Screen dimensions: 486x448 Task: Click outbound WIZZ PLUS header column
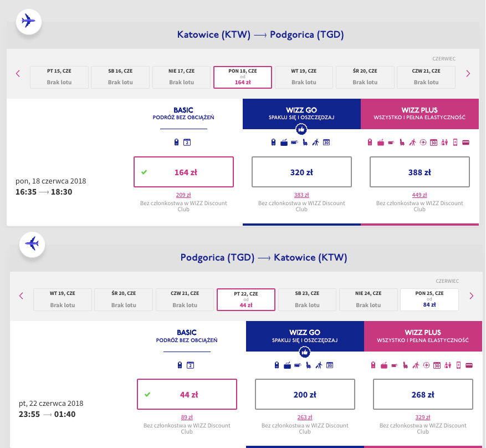(420, 114)
